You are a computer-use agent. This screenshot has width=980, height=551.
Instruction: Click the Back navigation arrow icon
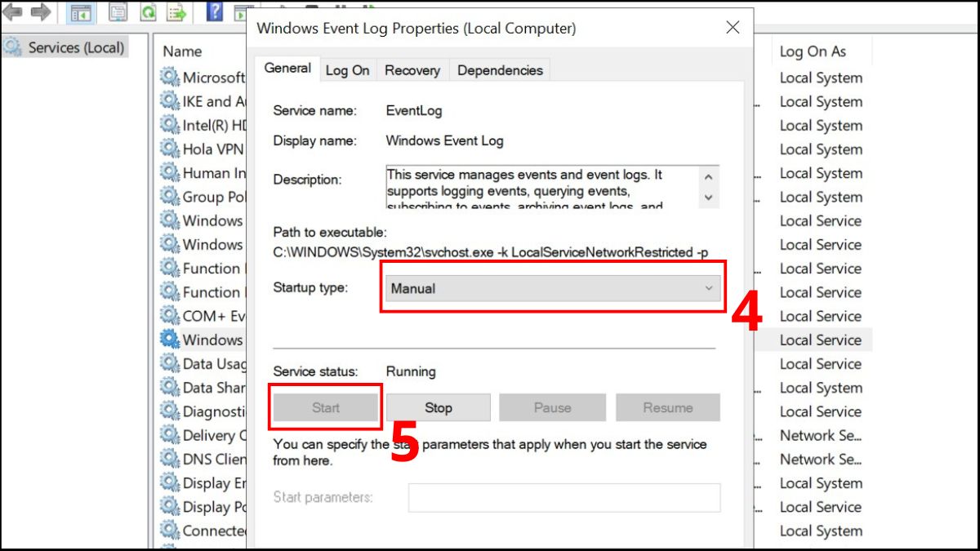tap(12, 12)
